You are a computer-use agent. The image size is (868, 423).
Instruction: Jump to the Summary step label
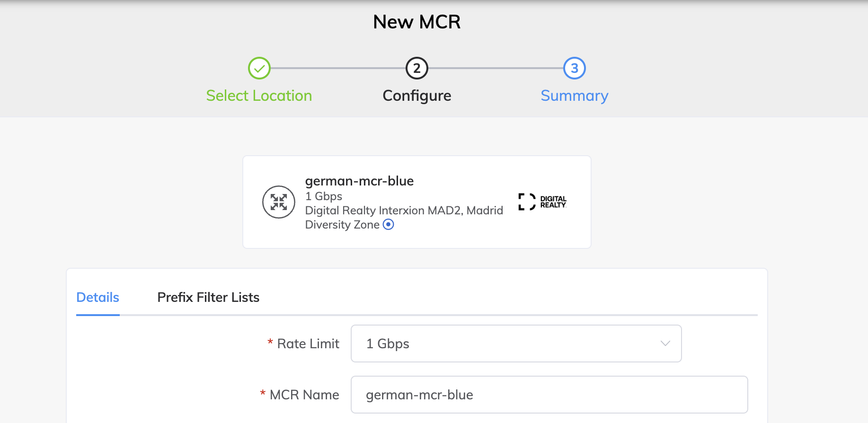574,96
